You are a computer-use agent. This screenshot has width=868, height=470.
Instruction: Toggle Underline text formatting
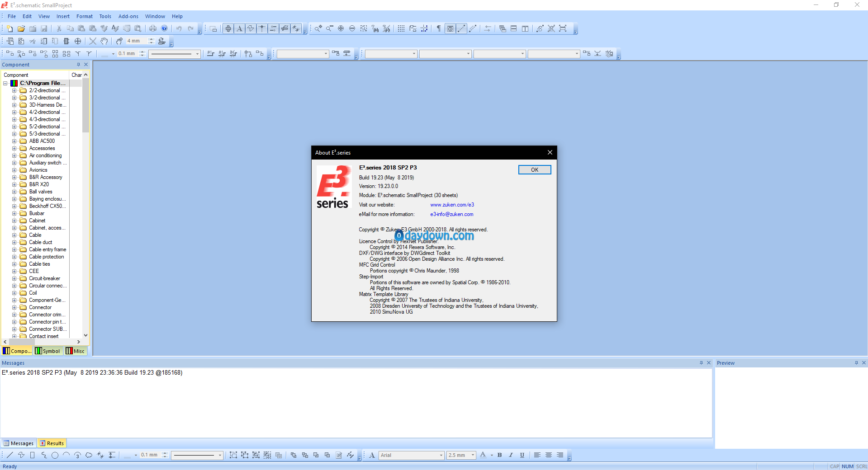tap(522, 455)
